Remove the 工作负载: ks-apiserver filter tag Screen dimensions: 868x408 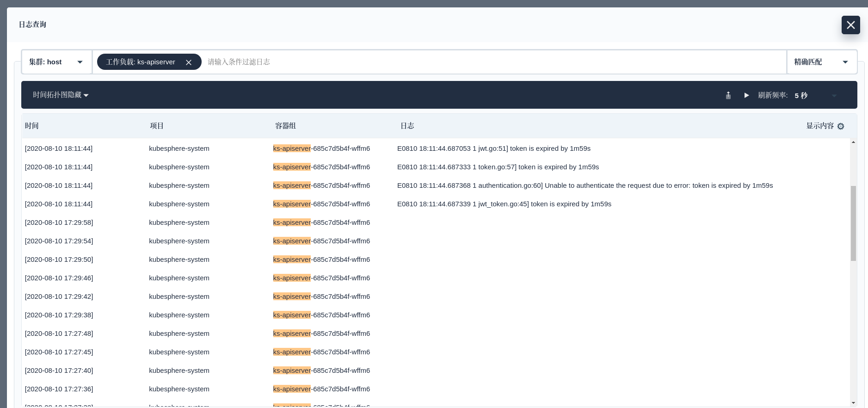point(189,62)
